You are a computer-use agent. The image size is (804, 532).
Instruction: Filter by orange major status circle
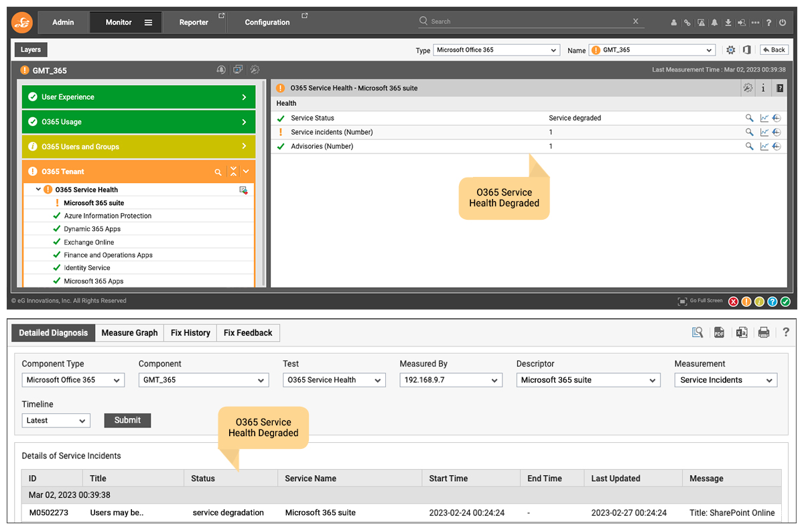tap(746, 302)
